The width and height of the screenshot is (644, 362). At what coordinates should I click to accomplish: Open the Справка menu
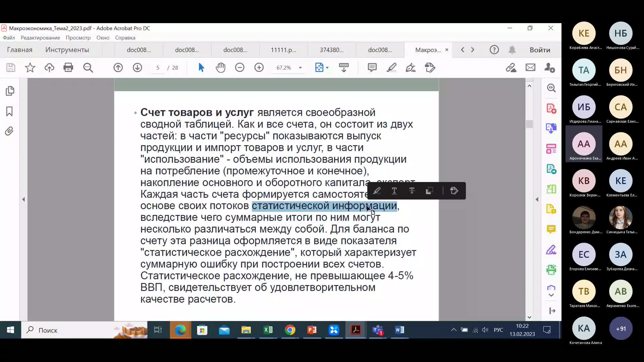(125, 38)
